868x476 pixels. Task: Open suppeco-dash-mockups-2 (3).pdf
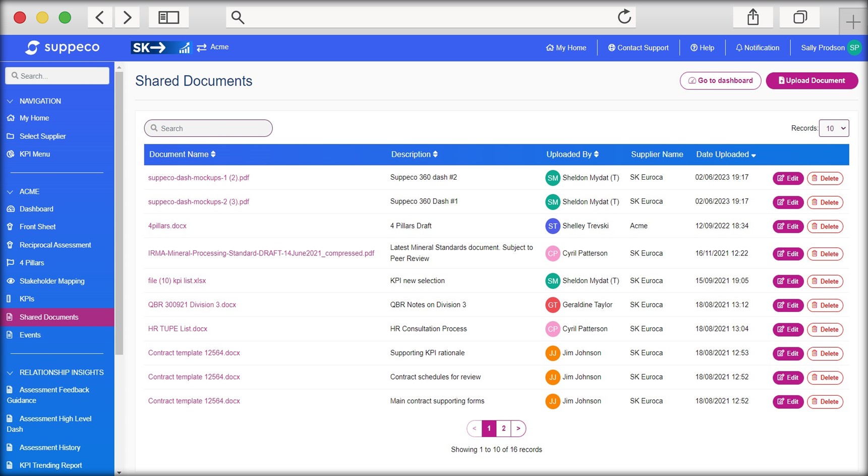[x=199, y=202]
